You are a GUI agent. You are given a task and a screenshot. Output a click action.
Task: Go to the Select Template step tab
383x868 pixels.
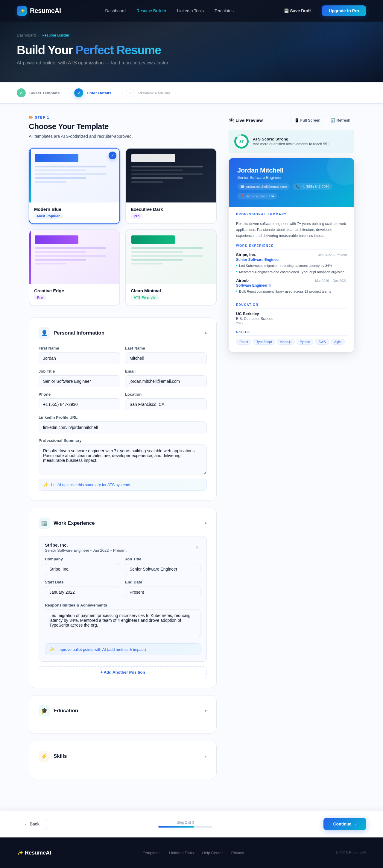coord(38,93)
